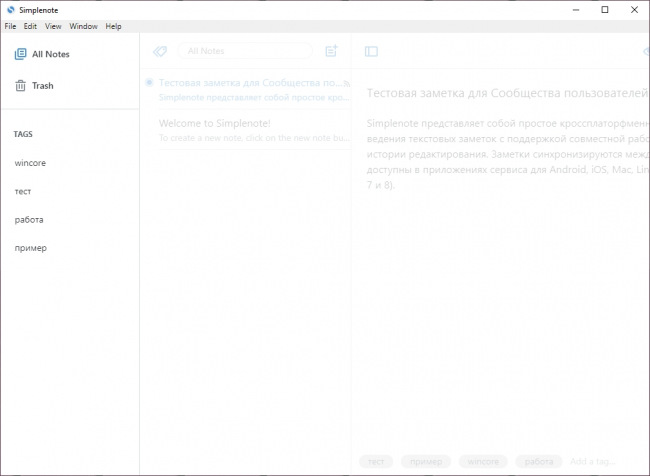Maximize the Simplenote window
The image size is (650, 476).
pyautogui.click(x=605, y=10)
